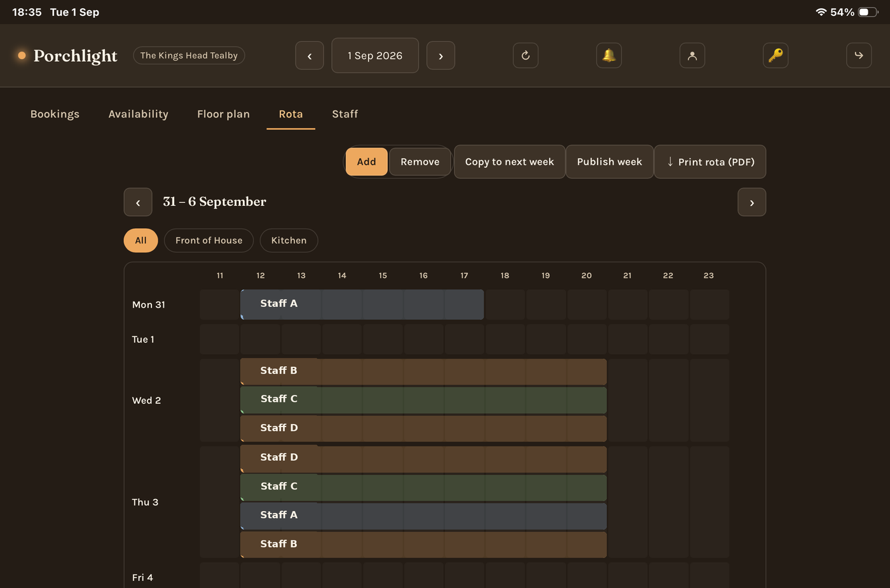Click Publish week

[610, 162]
